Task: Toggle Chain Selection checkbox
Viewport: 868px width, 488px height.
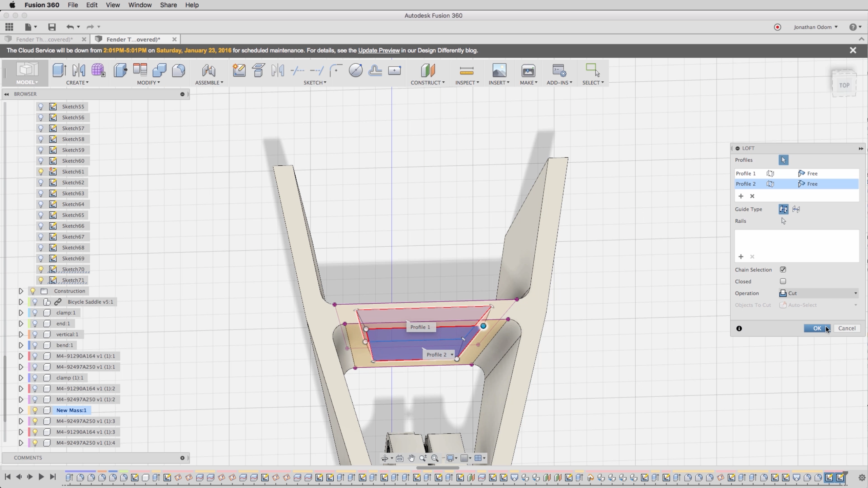Action: point(783,269)
